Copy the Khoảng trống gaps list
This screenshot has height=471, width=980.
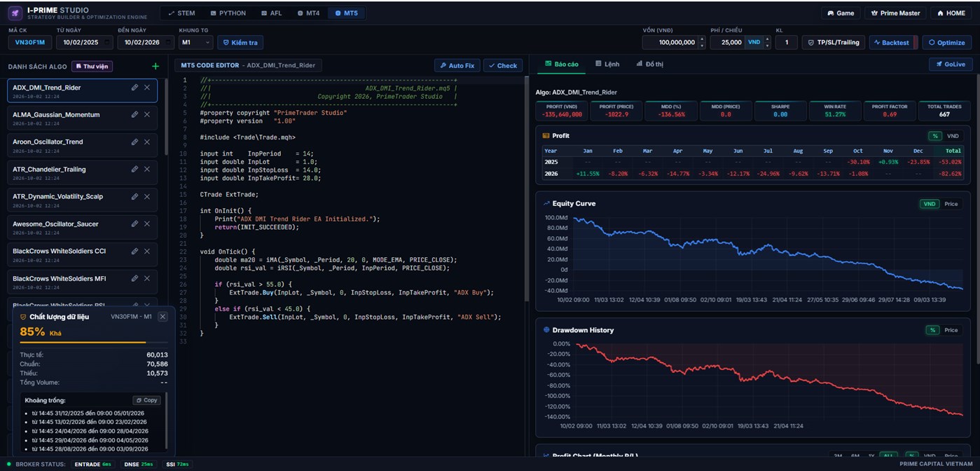click(x=146, y=400)
